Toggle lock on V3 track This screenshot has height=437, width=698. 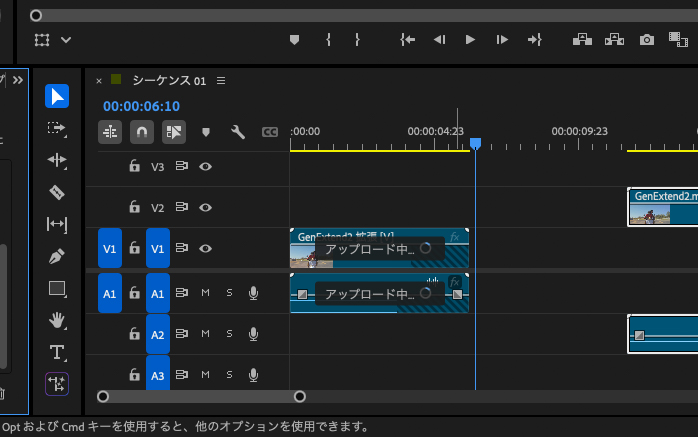click(x=134, y=166)
